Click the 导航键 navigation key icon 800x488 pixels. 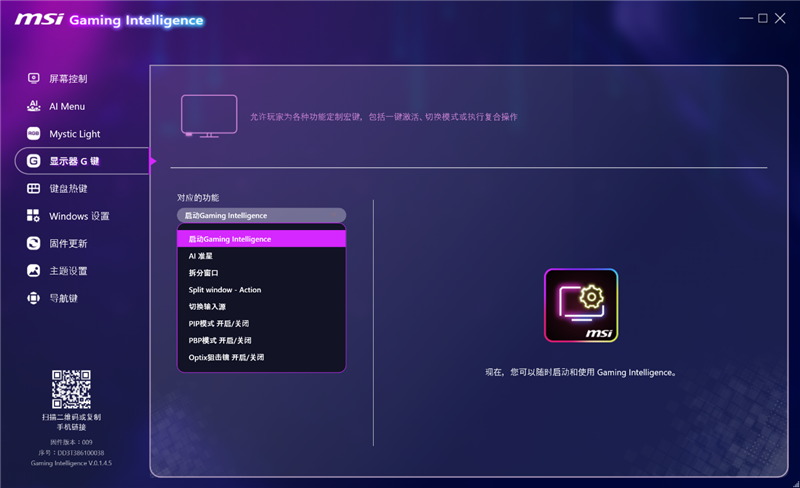[x=34, y=298]
